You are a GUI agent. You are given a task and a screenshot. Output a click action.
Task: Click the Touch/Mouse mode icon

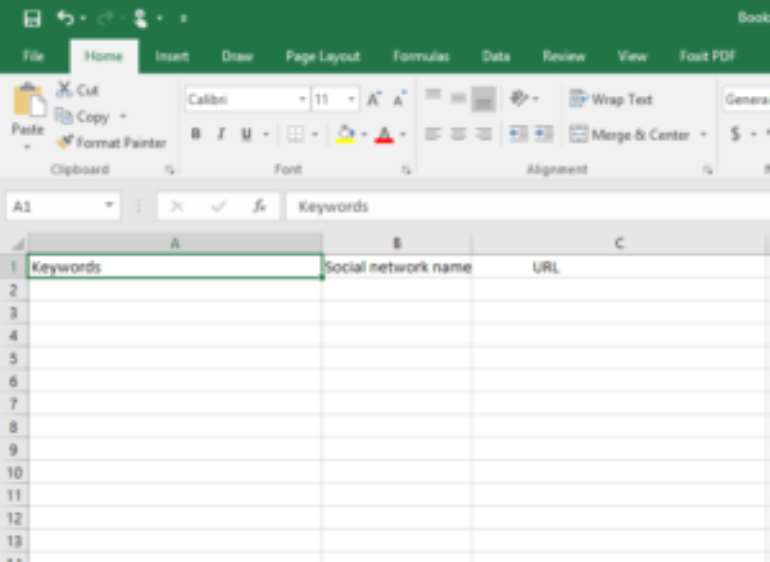click(140, 18)
